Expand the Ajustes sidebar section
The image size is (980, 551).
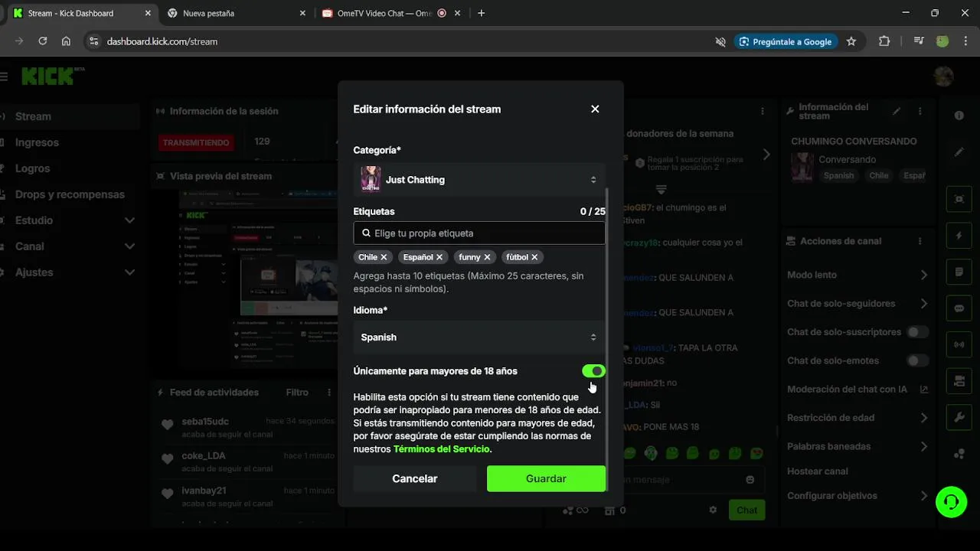(69, 272)
